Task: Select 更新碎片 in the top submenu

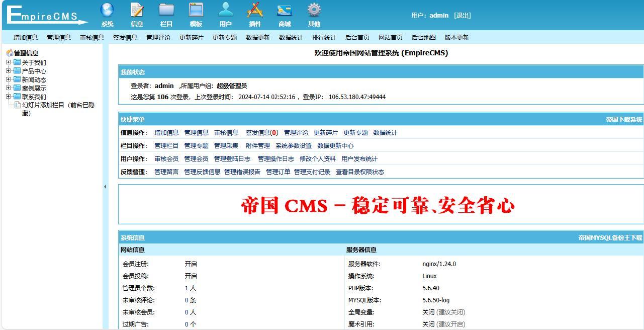Action: click(x=192, y=38)
